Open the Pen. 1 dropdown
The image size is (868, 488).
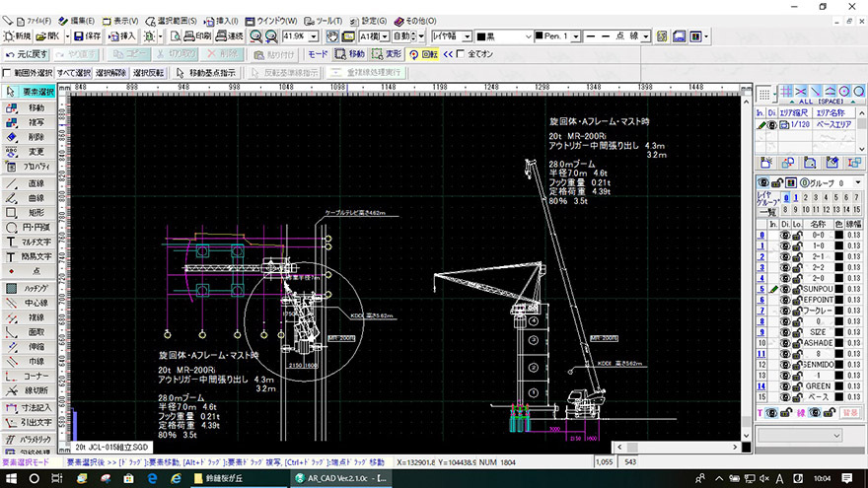(576, 36)
